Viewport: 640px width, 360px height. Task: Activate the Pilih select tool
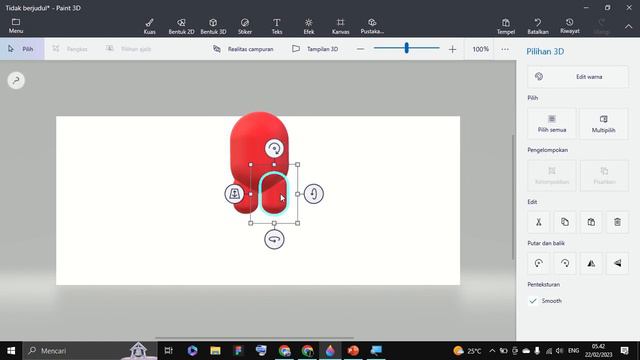(x=22, y=49)
